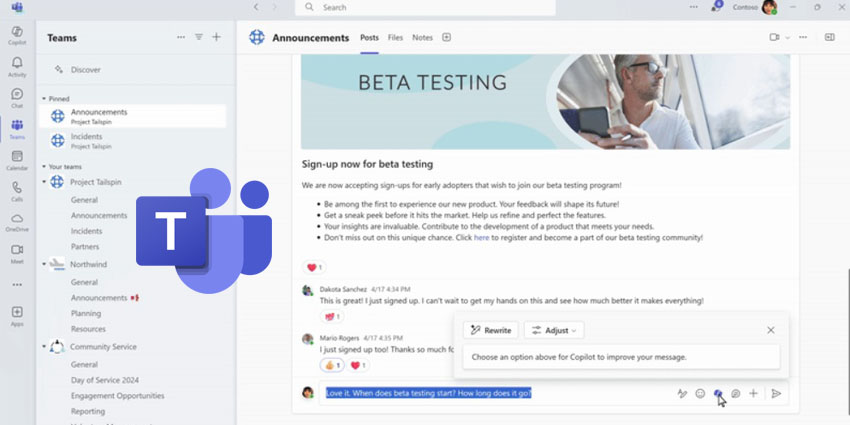Open Calendar from the app rail

(17, 160)
